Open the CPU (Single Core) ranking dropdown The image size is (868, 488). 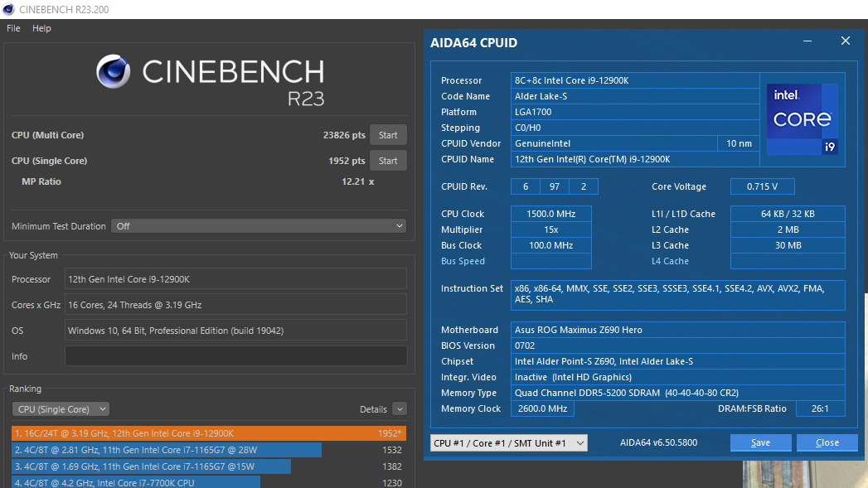tap(61, 409)
